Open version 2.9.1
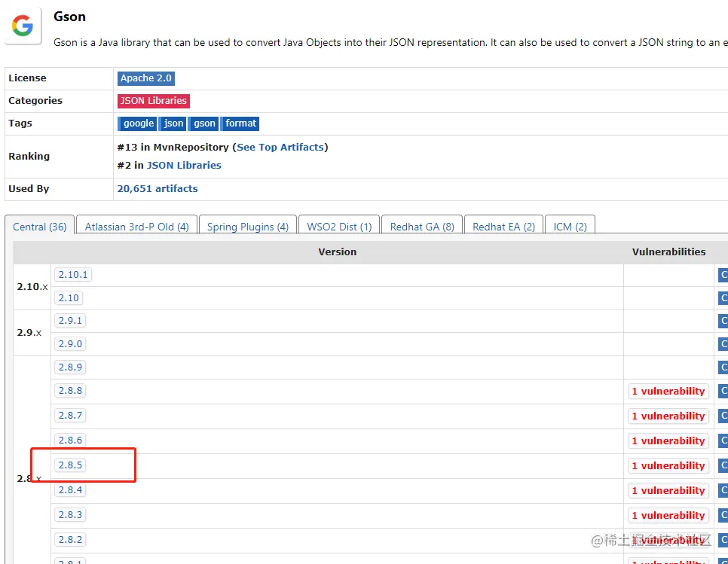 [x=70, y=321]
